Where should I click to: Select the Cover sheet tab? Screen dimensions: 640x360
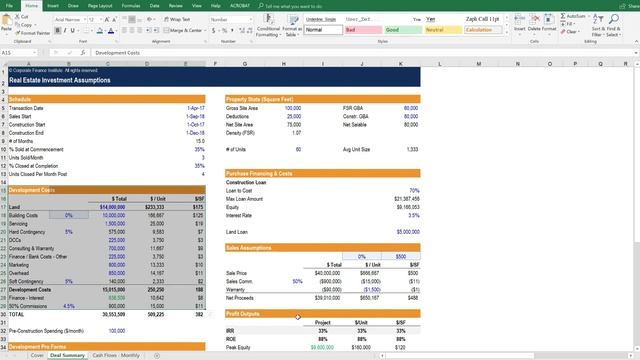(x=37, y=356)
